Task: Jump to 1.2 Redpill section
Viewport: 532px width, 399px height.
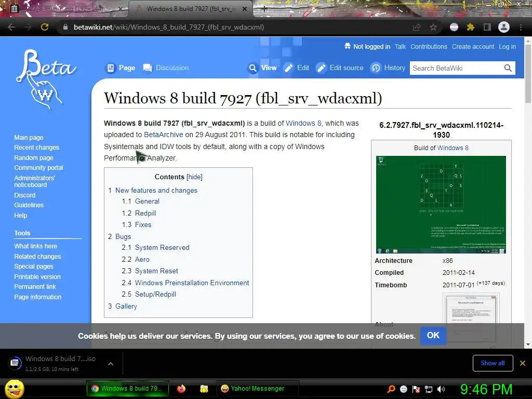Action: pyautogui.click(x=145, y=213)
